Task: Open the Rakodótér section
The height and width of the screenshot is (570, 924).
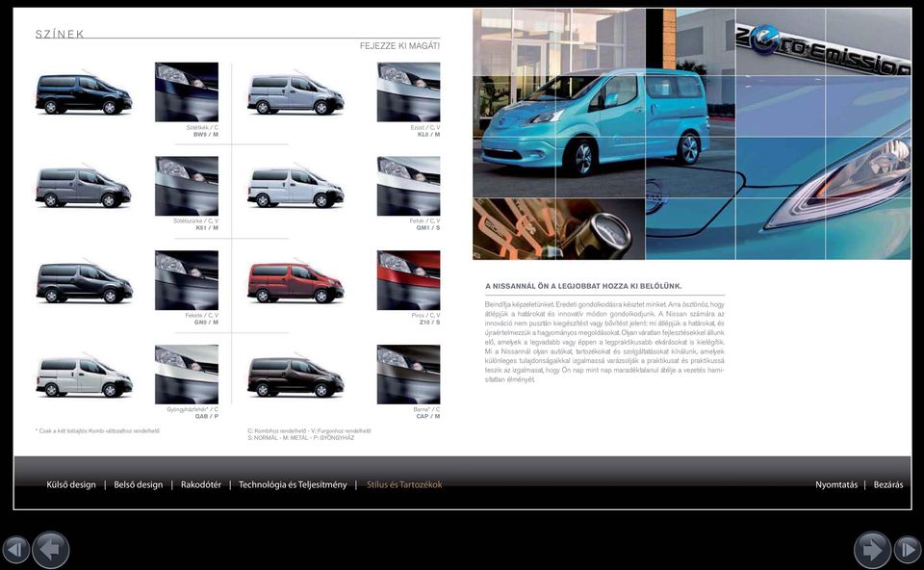Action: tap(201, 484)
